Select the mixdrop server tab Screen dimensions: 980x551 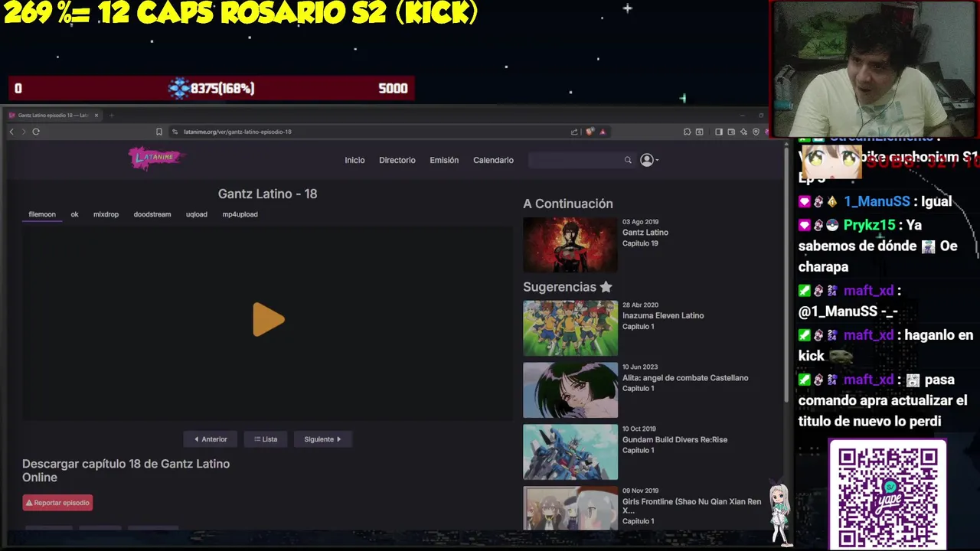[x=106, y=214]
